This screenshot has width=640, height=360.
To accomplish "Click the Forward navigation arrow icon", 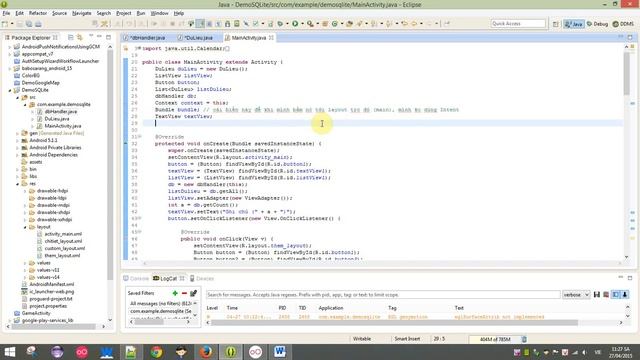I will (x=429, y=24).
